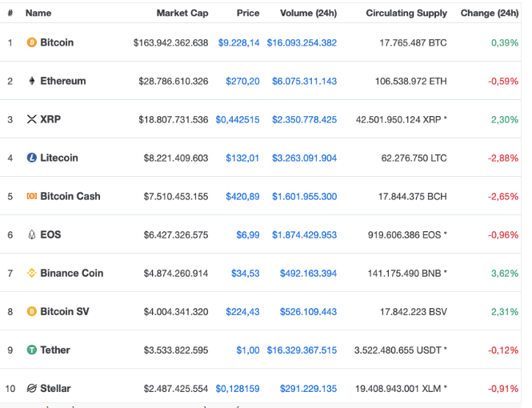Click Litecoin market cap $8.221.409.603
Image resolution: width=532 pixels, height=408 pixels.
[x=176, y=158]
